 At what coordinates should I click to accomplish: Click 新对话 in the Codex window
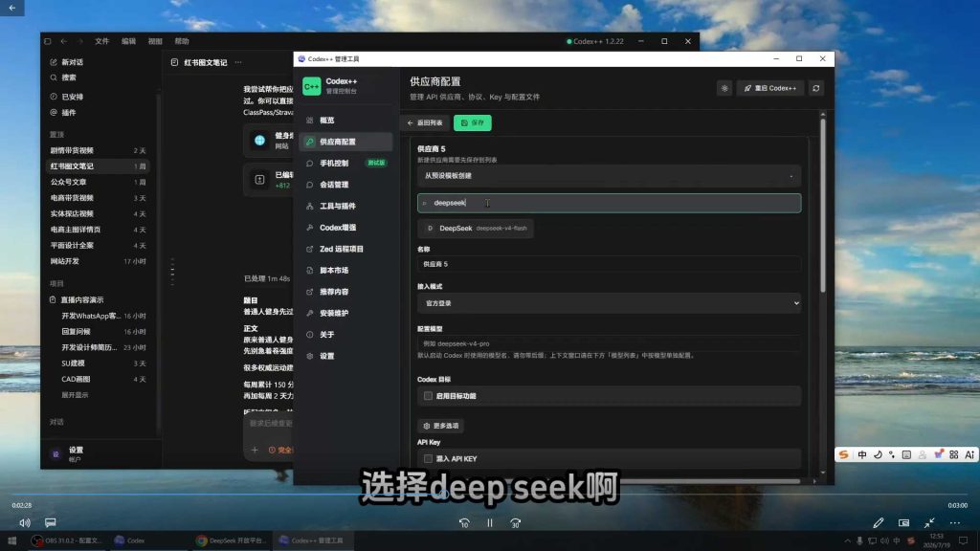[x=72, y=62]
